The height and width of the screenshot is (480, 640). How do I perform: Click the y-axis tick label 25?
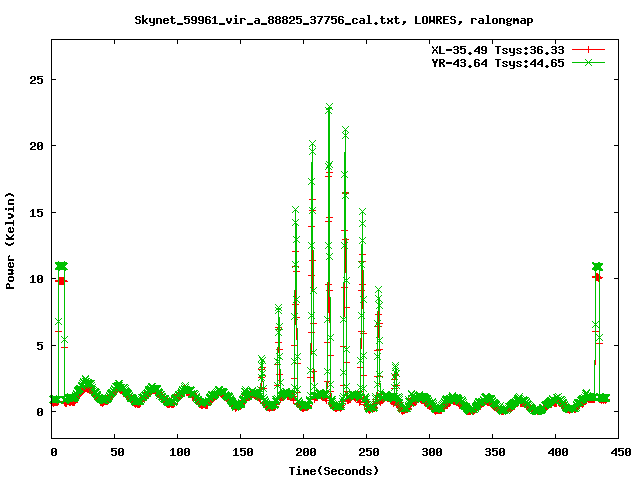[36, 80]
